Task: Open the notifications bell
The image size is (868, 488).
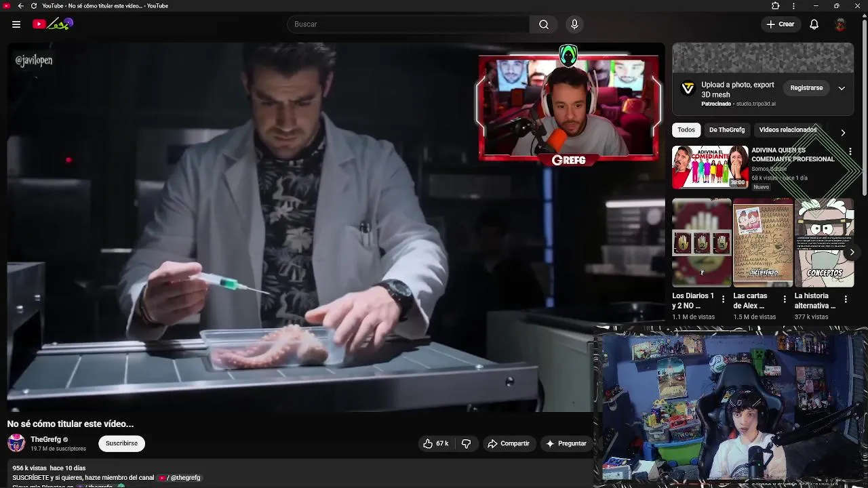Action: (814, 24)
